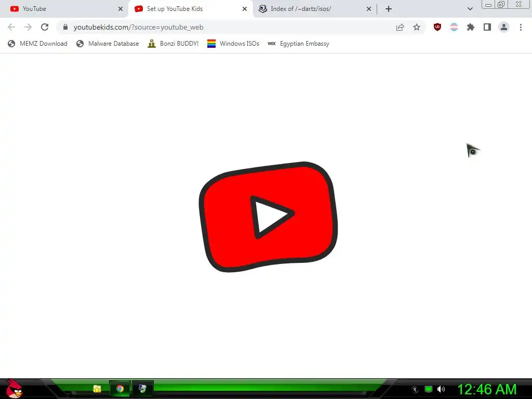This screenshot has height=399, width=532.
Task: Open the Chrome three-dot menu
Action: [x=521, y=27]
